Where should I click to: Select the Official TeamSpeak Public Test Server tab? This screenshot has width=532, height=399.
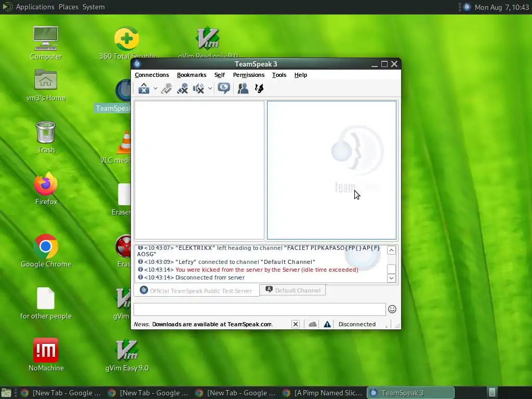(196, 290)
